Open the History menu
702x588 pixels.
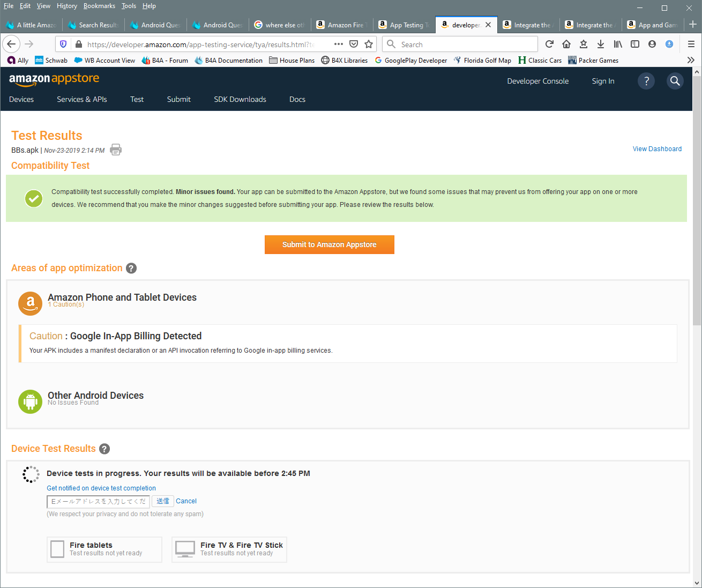67,6
